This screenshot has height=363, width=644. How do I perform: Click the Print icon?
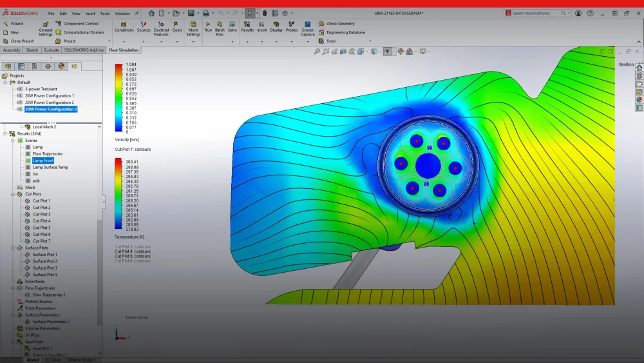click(x=206, y=13)
